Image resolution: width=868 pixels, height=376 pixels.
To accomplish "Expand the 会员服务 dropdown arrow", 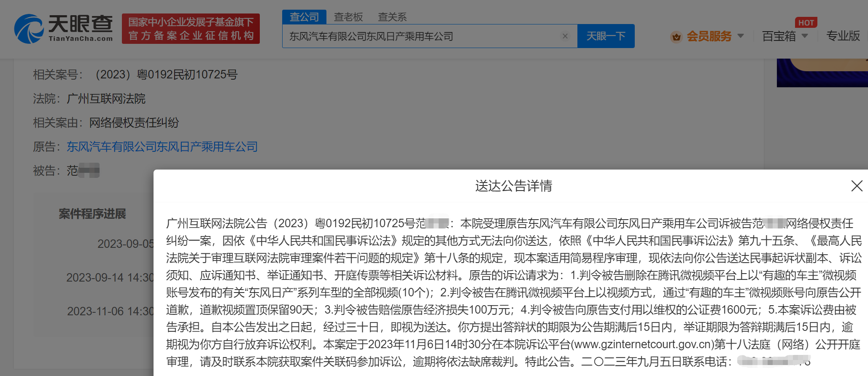I will (x=741, y=36).
